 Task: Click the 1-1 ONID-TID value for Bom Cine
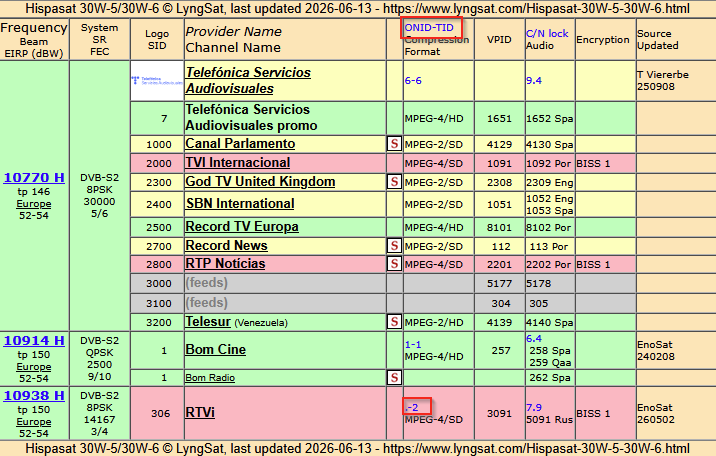click(413, 345)
